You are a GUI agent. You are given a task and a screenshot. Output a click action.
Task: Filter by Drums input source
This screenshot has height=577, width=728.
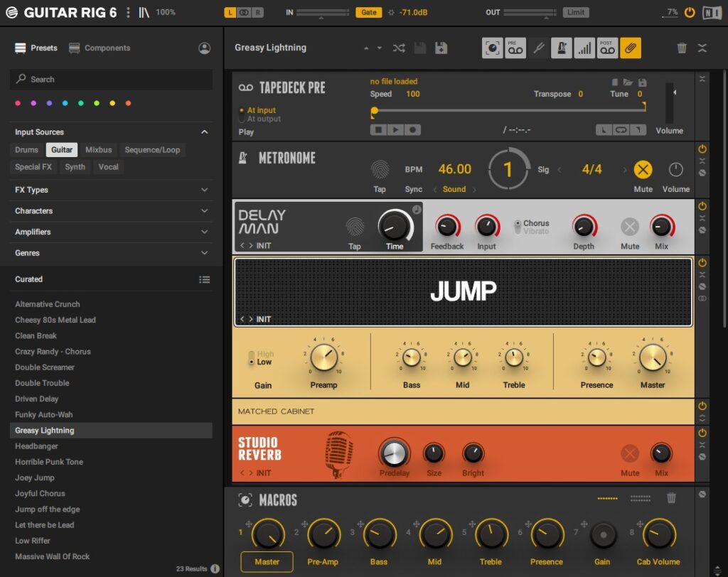click(26, 150)
